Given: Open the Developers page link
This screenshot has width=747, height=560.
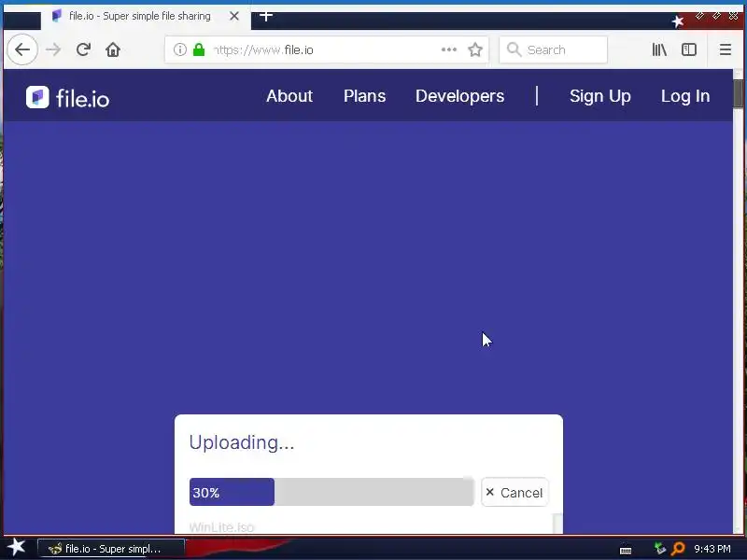Looking at the screenshot, I should click(x=459, y=96).
